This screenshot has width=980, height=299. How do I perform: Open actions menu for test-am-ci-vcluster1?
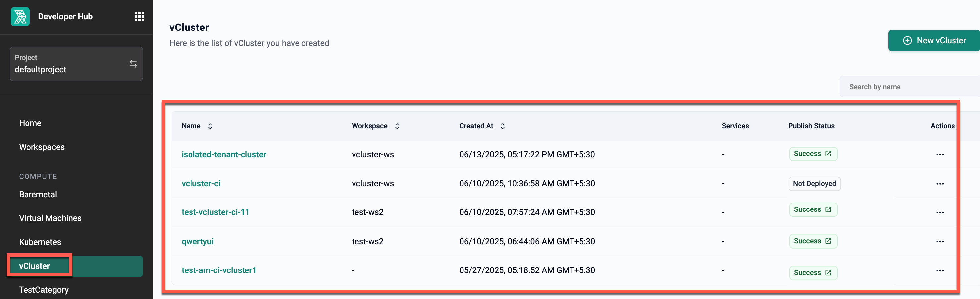tap(940, 270)
